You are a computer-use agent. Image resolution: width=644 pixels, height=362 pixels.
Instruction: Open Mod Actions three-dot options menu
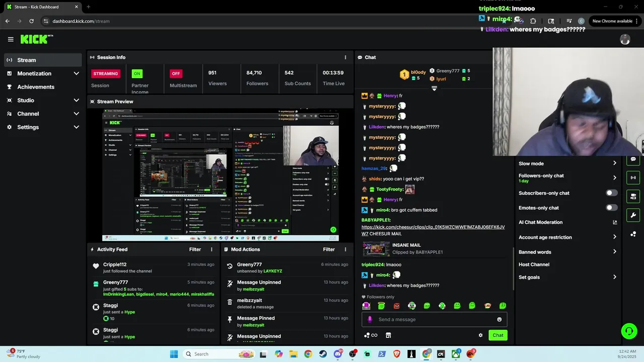345,249
